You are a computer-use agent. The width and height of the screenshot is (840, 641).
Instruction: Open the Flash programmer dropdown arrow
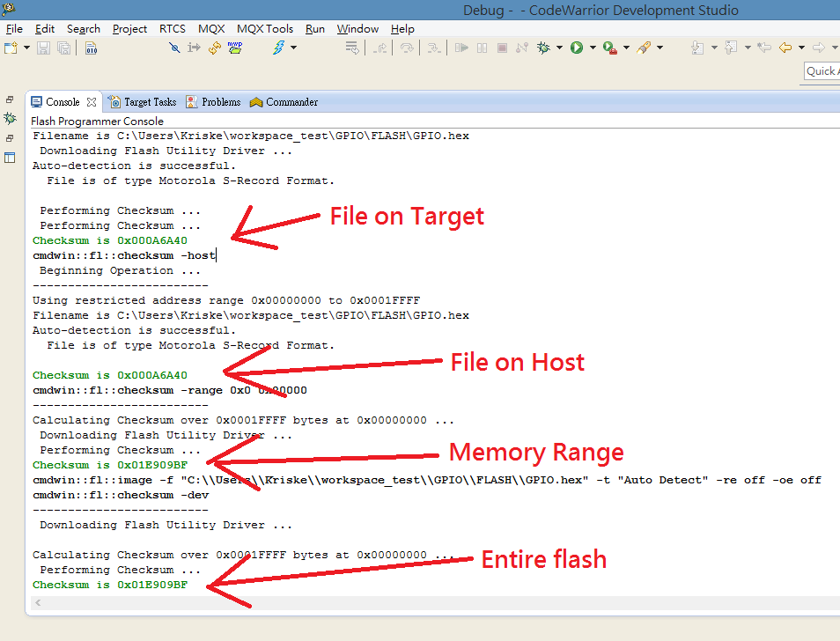point(293,48)
